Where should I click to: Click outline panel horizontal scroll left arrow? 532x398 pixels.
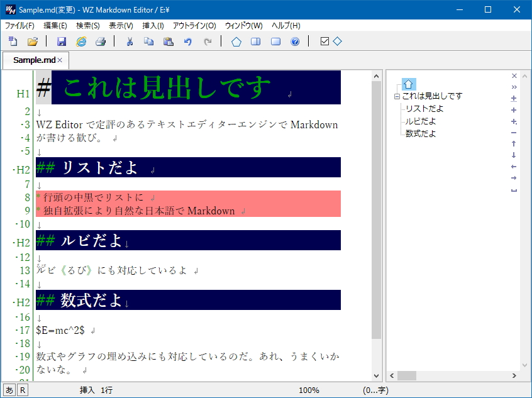392,375
